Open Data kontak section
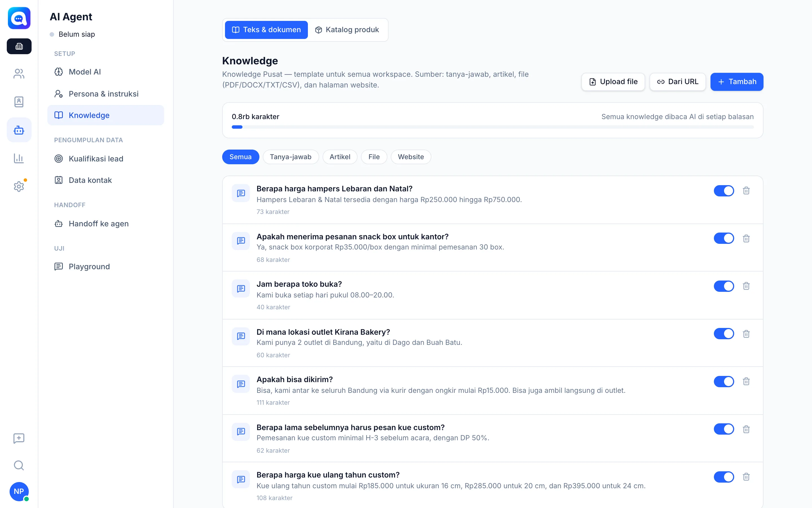The image size is (812, 508). 106,180
